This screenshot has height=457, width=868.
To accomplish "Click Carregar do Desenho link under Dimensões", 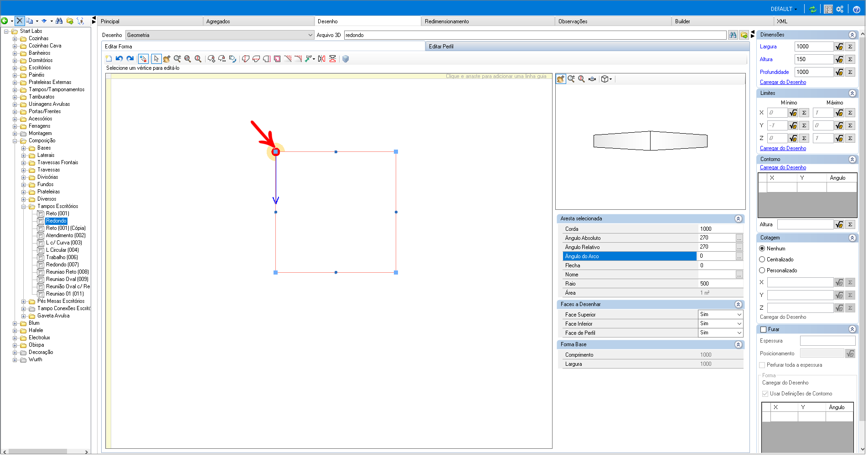I will 783,83.
